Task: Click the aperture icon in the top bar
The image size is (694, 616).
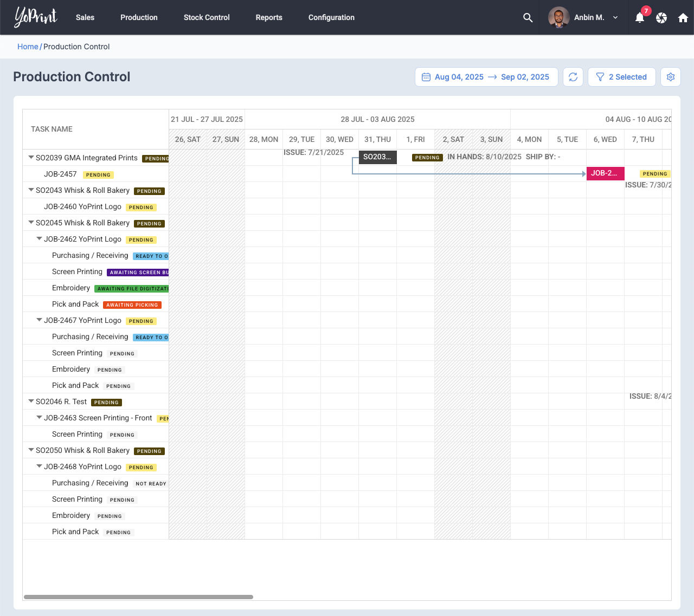Action: coord(661,18)
